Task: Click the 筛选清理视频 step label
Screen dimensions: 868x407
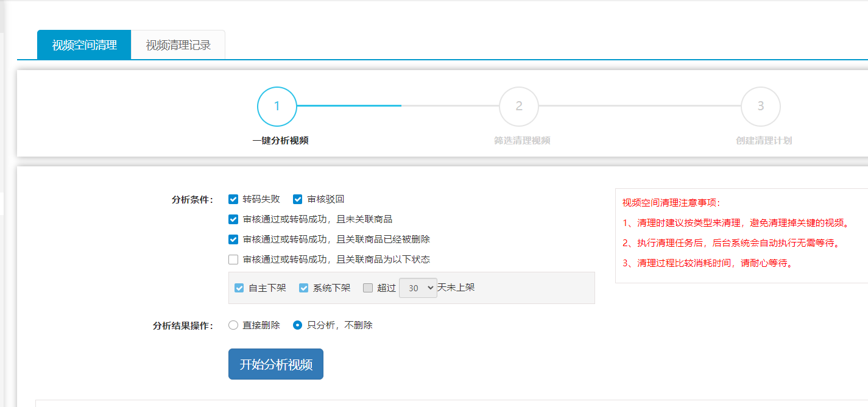Action: [x=522, y=141]
